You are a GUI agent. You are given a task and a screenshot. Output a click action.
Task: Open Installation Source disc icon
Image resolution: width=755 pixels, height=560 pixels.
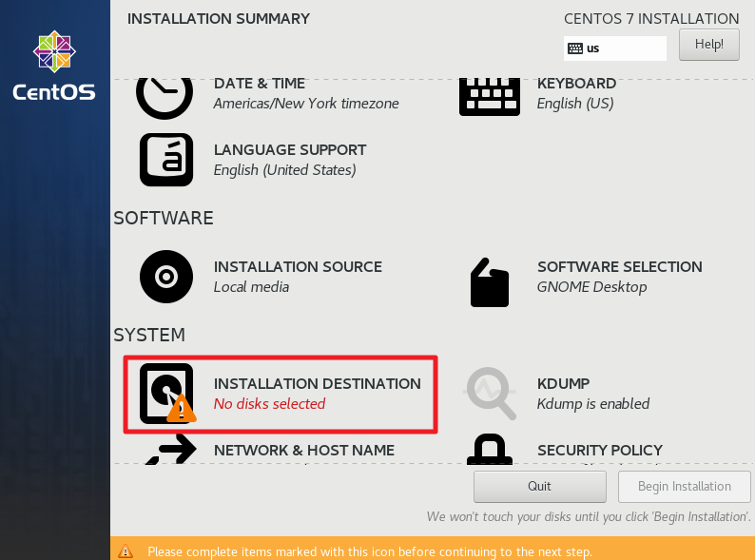tap(166, 277)
